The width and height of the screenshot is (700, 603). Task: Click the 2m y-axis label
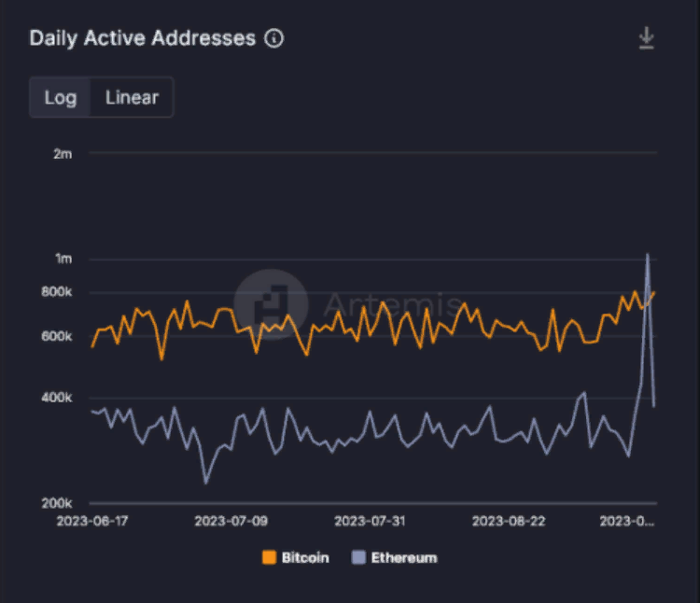(x=62, y=154)
